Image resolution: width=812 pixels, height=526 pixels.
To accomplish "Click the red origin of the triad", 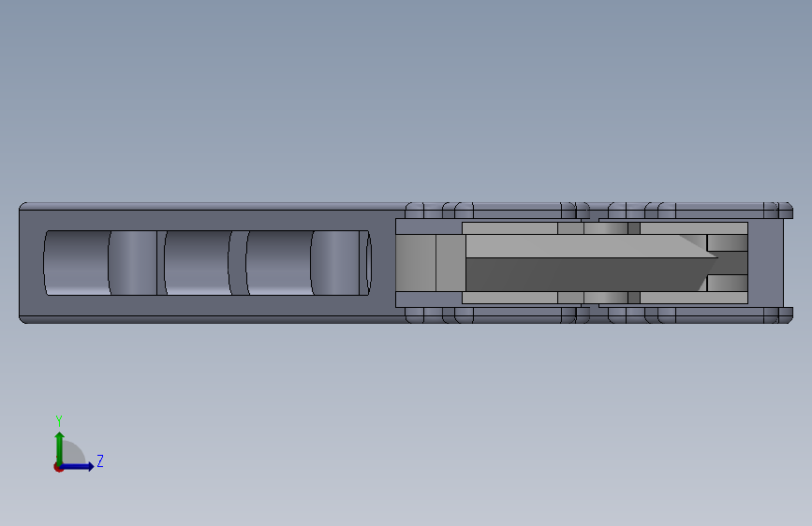I will (58, 467).
